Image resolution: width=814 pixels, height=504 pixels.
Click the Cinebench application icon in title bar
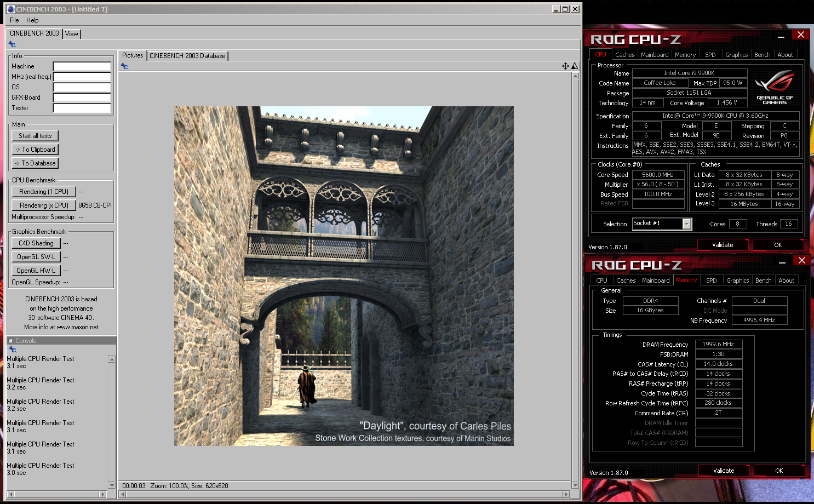pyautogui.click(x=10, y=9)
